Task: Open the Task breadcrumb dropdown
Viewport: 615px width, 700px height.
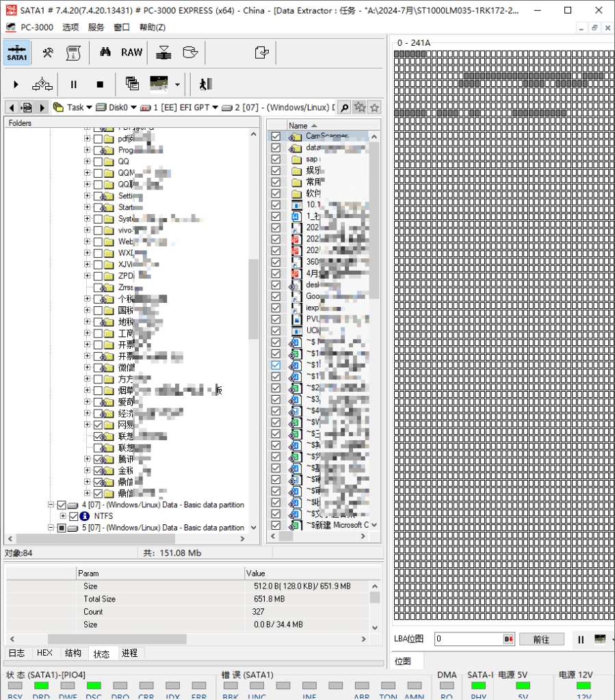Action: [90, 107]
